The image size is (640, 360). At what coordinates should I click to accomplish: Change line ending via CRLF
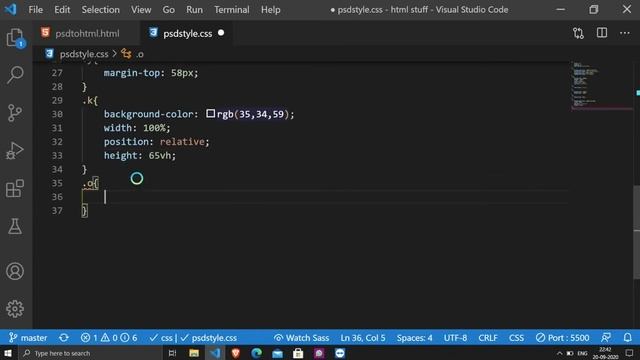point(488,338)
